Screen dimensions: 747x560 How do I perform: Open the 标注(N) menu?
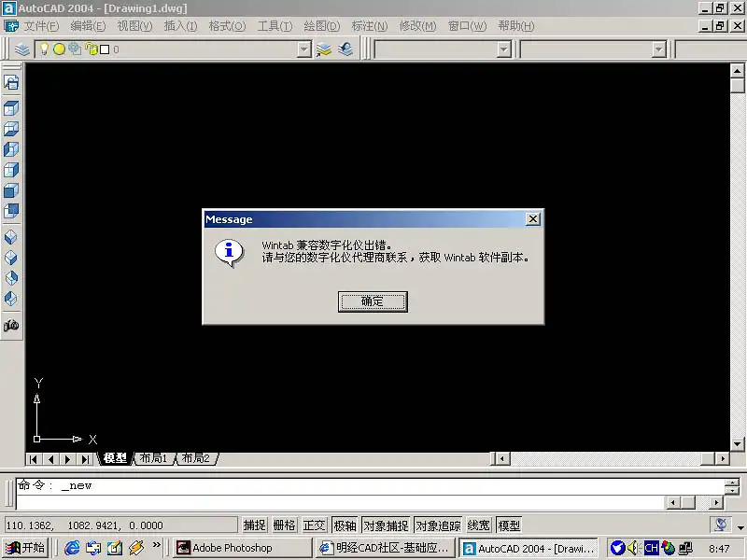point(369,26)
